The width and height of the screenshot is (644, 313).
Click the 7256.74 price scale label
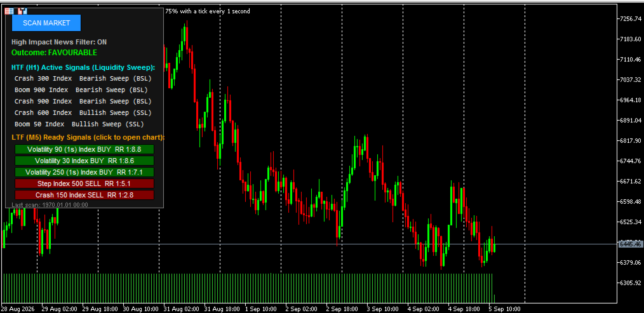pyautogui.click(x=630, y=19)
